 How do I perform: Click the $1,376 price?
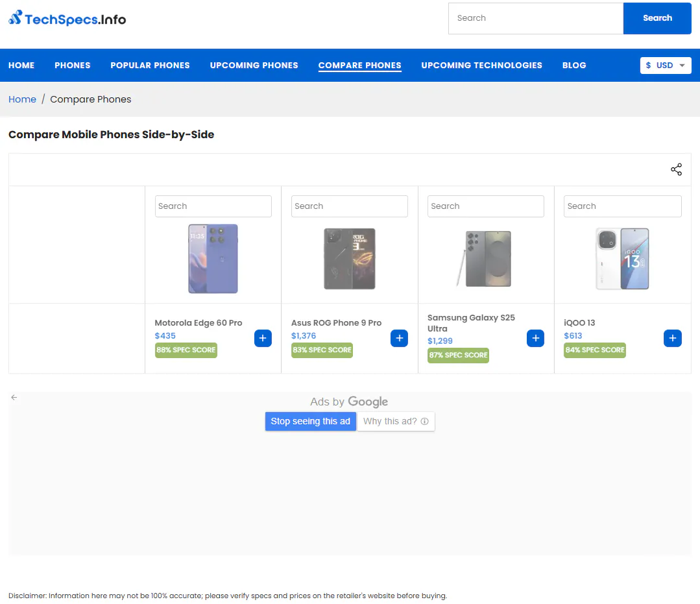304,335
